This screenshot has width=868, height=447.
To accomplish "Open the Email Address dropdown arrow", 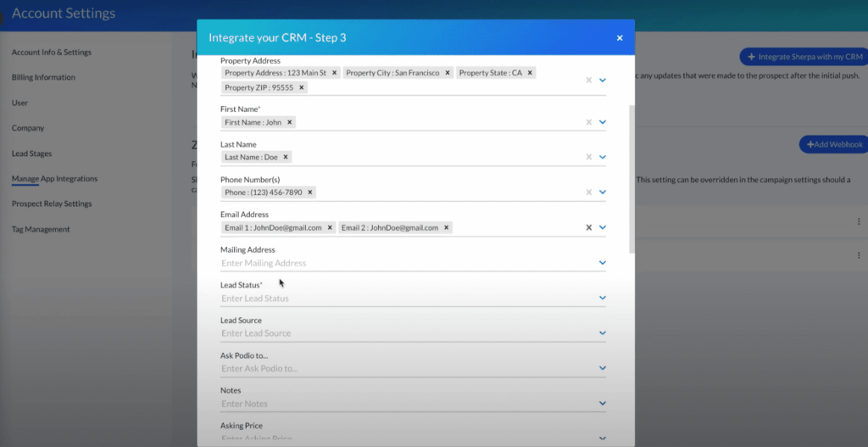I will [603, 227].
